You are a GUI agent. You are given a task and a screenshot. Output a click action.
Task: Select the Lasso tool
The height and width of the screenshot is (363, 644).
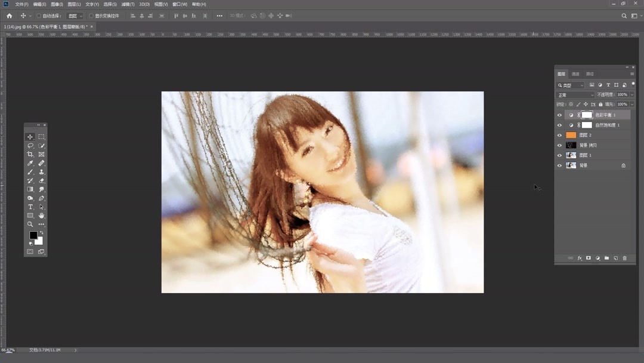(x=30, y=145)
